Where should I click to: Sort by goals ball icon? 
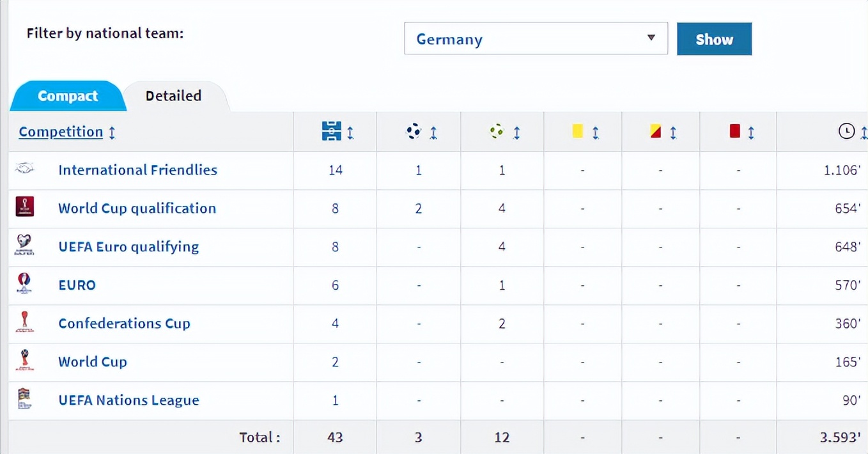click(x=414, y=132)
